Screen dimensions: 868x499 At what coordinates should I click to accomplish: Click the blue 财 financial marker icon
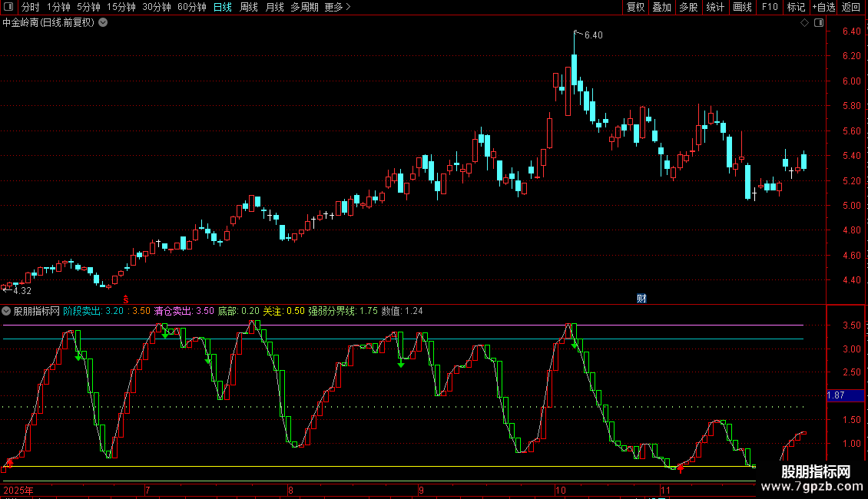tap(641, 298)
